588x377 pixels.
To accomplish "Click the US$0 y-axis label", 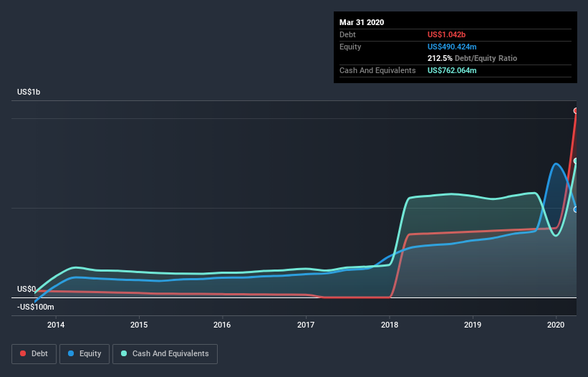I will [26, 289].
